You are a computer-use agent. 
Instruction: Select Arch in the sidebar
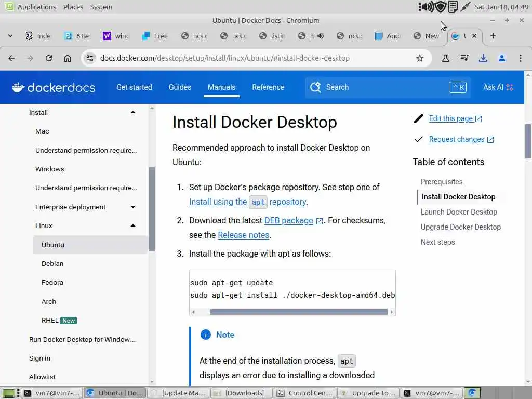coord(48,302)
